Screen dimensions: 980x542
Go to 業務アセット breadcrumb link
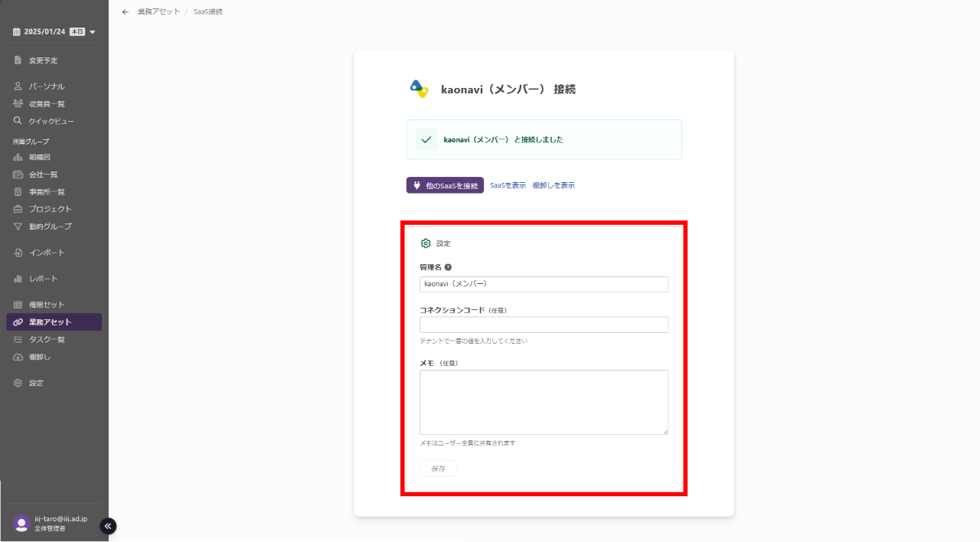pyautogui.click(x=159, y=11)
